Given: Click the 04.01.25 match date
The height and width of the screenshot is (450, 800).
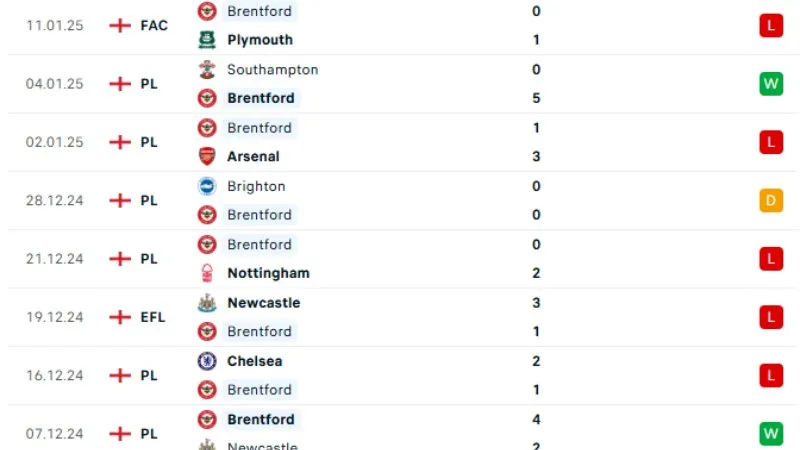Looking at the screenshot, I should coord(54,84).
